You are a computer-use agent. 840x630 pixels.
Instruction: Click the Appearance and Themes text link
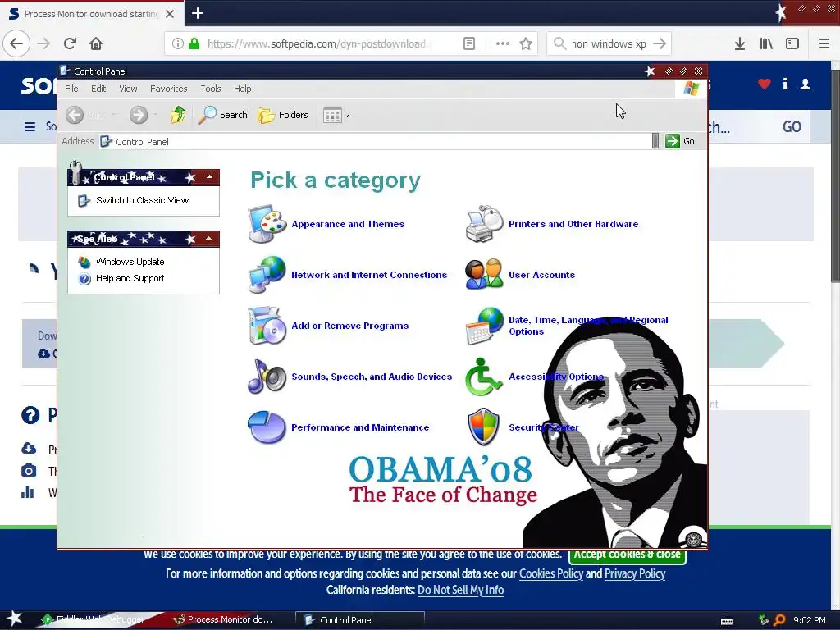[x=348, y=224]
